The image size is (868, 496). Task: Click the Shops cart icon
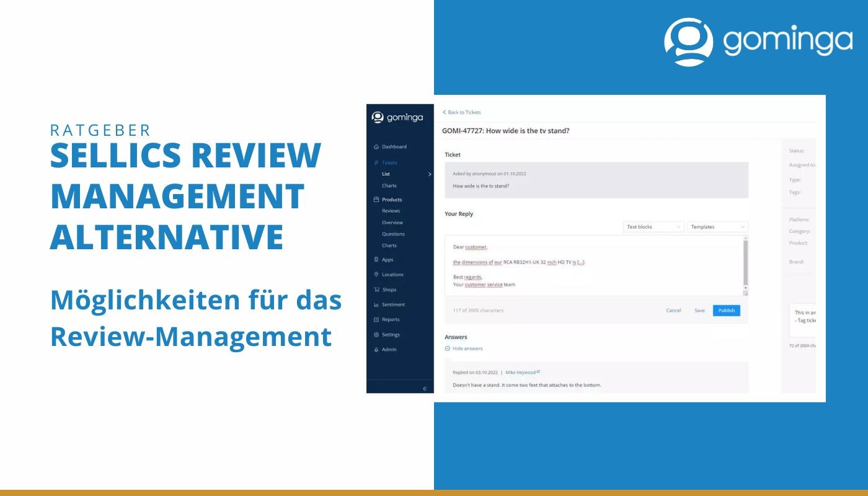(376, 290)
